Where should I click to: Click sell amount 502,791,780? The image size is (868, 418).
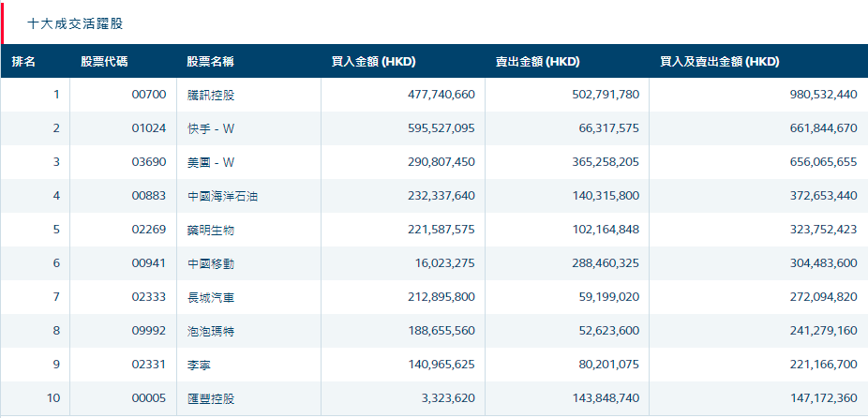(x=606, y=95)
